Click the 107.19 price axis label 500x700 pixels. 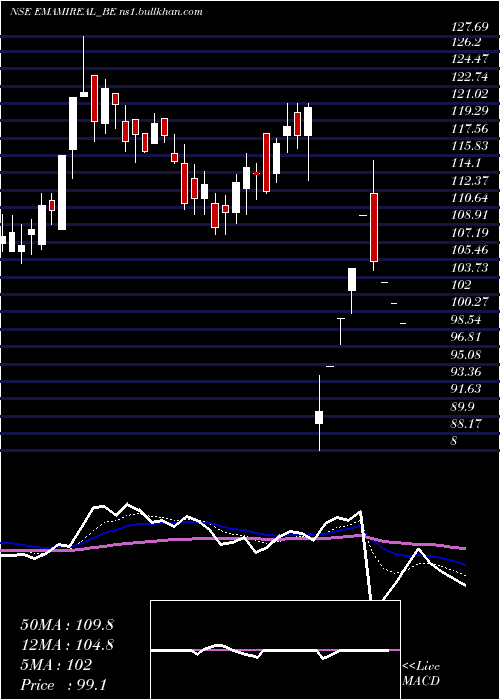[x=470, y=233]
